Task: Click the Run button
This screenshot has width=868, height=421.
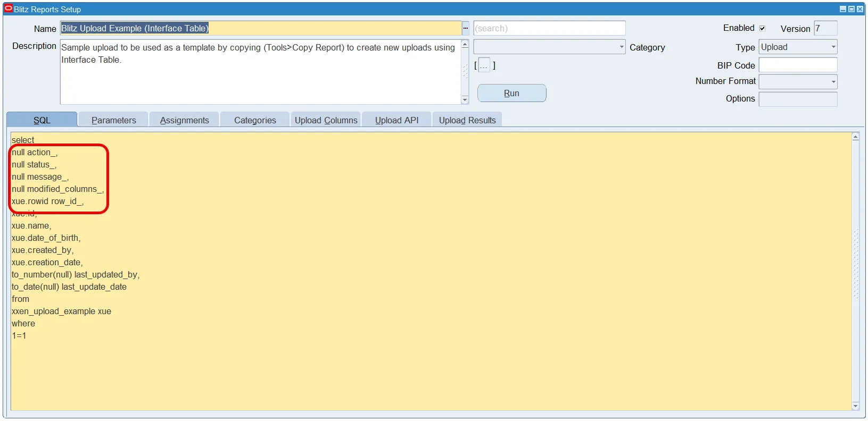Action: tap(511, 93)
